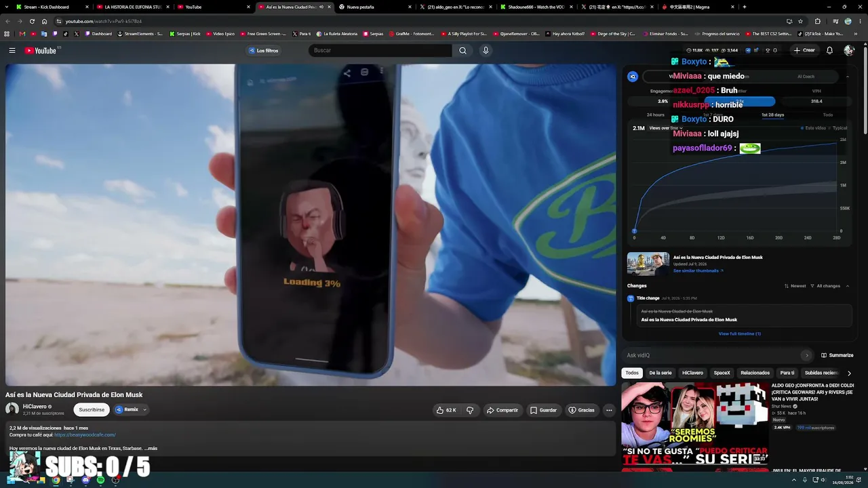This screenshot has width=868, height=488.
Task: Switch to LA HISTORIA DE EUFONIA tab
Action: 132,7
